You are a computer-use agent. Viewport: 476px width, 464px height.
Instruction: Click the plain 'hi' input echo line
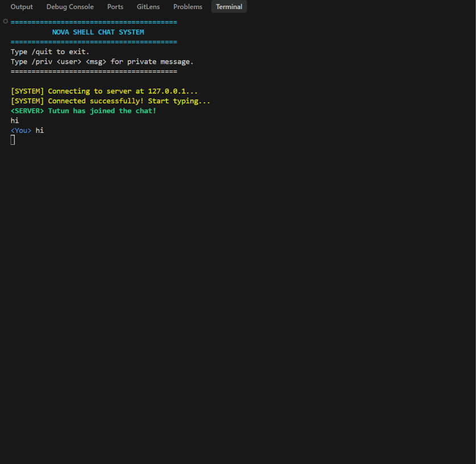point(15,121)
